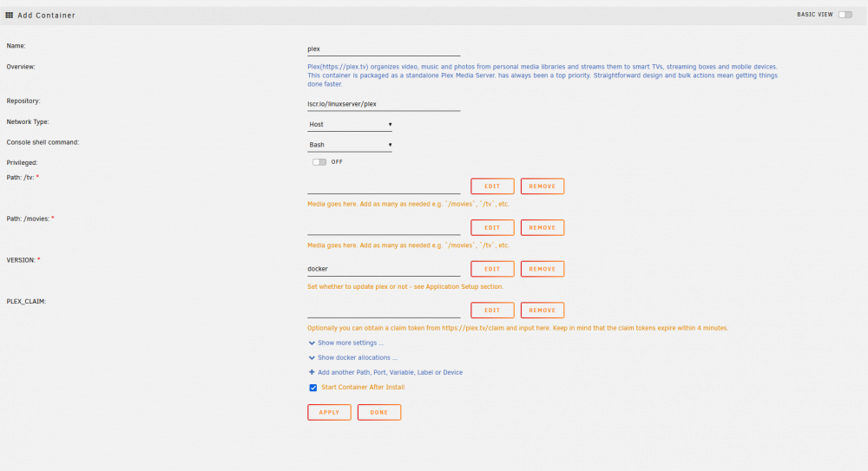This screenshot has height=471, width=868.
Task: Click the chevron beside Show docker allocations
Action: click(x=312, y=358)
